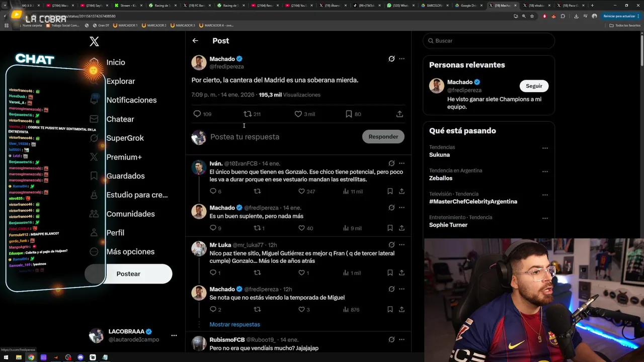Open the three-dot menu on Machado's main post
644x362 pixels.
pos(401,59)
